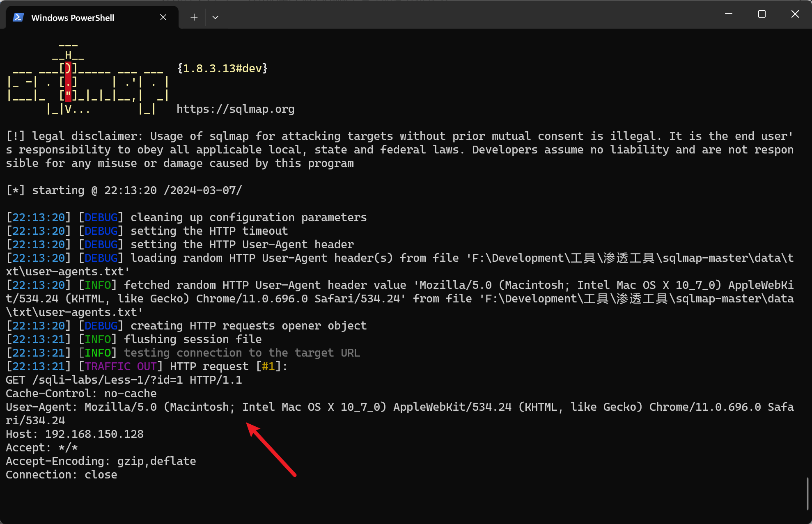Click the Connection: close header line

(x=62, y=475)
